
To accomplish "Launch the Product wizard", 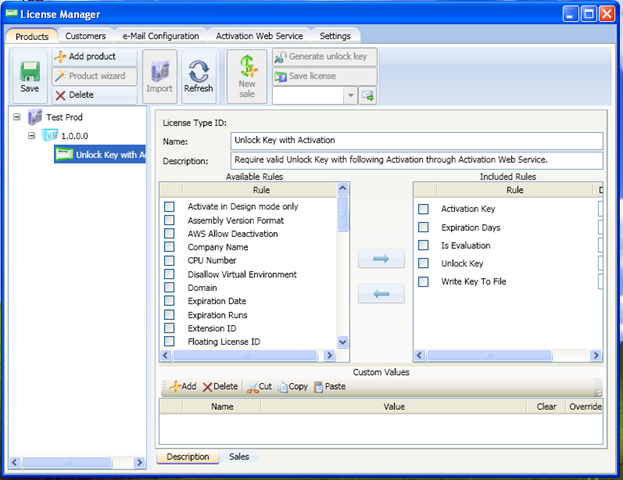I will 95,76.
